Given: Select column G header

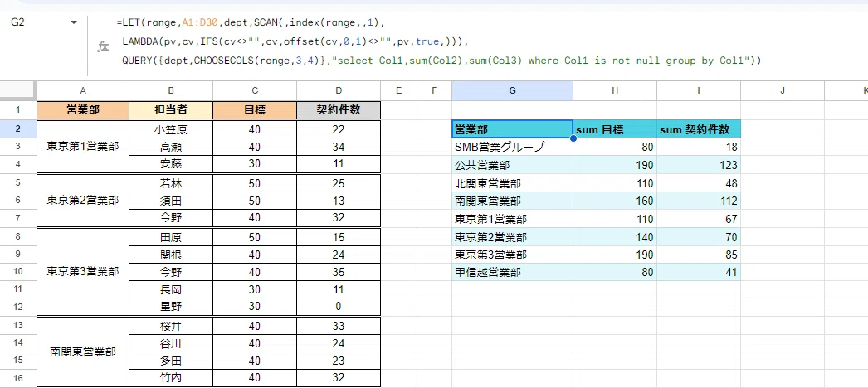Looking at the screenshot, I should coord(512,91).
